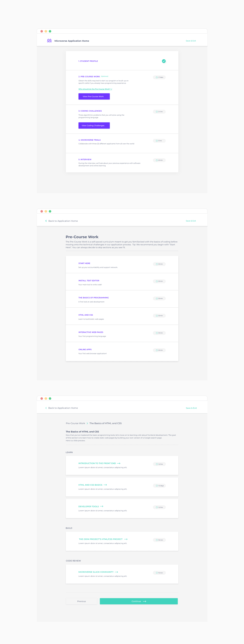Click 'The Basics of HTML and CSS' breadcrumb
244x644 pixels.
106,423
